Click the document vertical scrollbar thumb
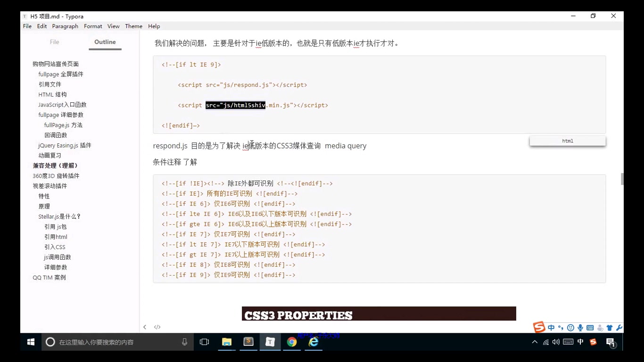Viewport: 644px width, 362px height. pyautogui.click(x=622, y=179)
